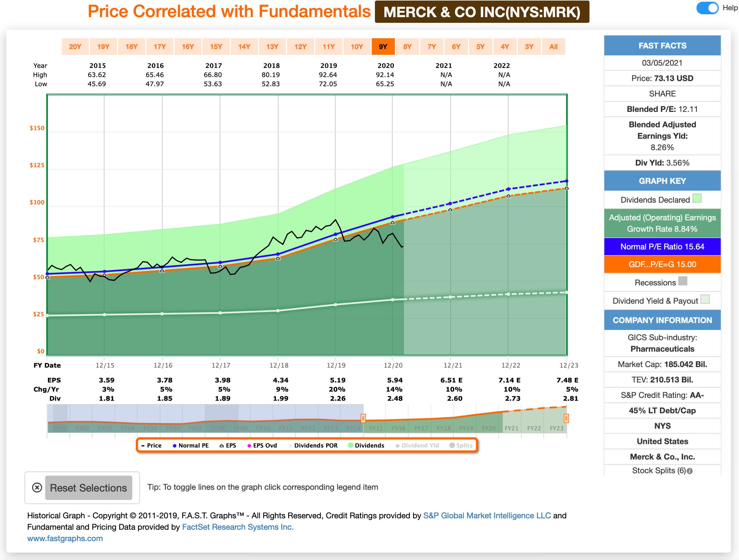Click FY21 on the timeline navigator
The height and width of the screenshot is (560, 739).
click(512, 428)
